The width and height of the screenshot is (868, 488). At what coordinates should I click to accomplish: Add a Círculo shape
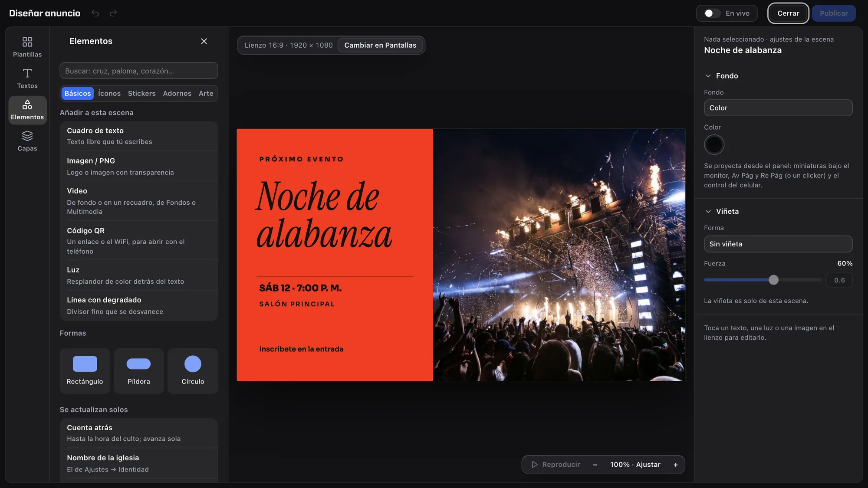193,371
